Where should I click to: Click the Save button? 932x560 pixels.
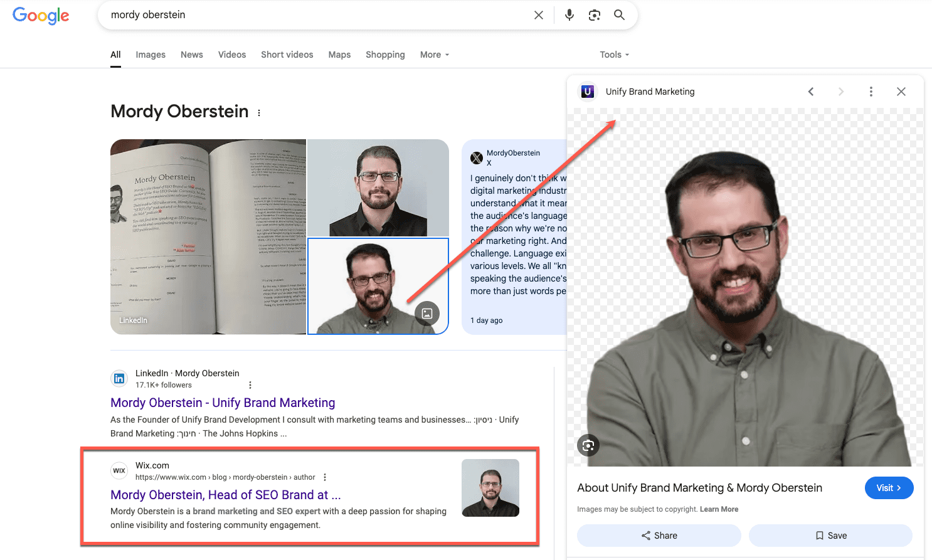coord(830,536)
